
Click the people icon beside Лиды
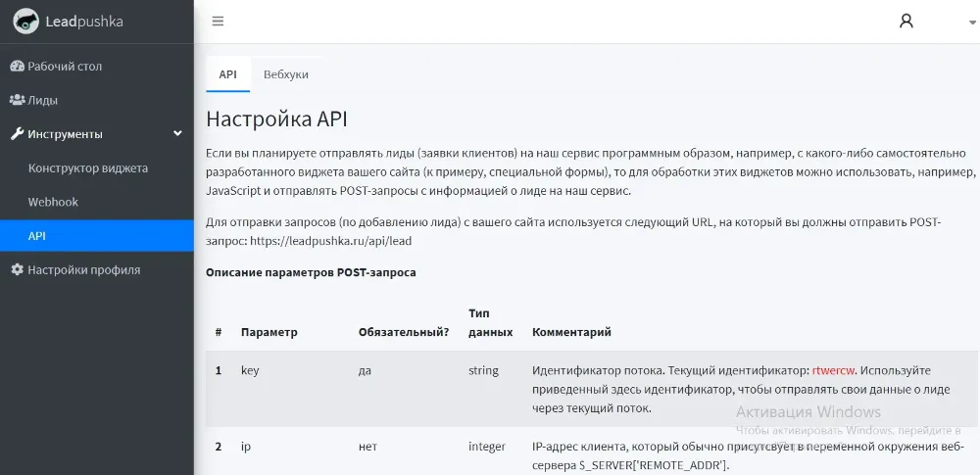point(17,100)
